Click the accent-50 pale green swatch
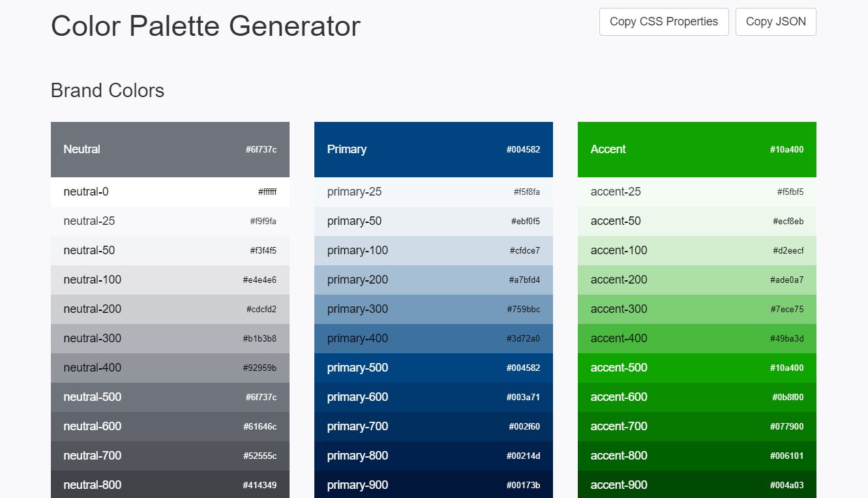Viewport: 868px width, 498px height. [696, 221]
